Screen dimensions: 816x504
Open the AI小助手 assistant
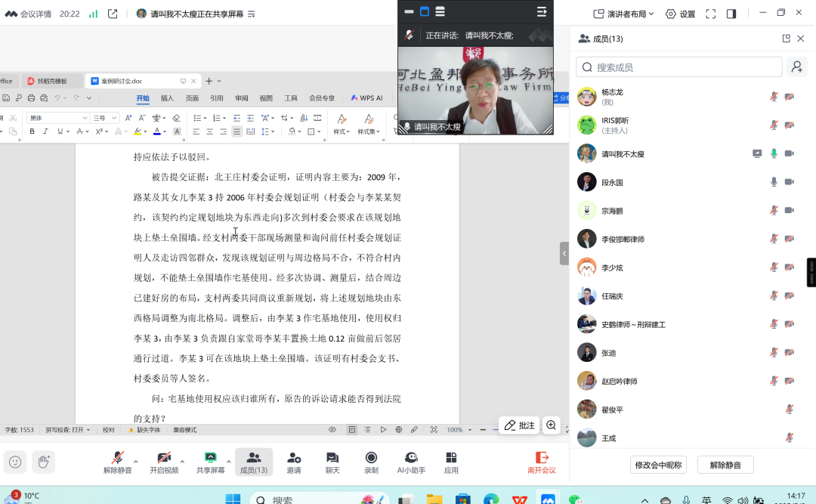410,461
